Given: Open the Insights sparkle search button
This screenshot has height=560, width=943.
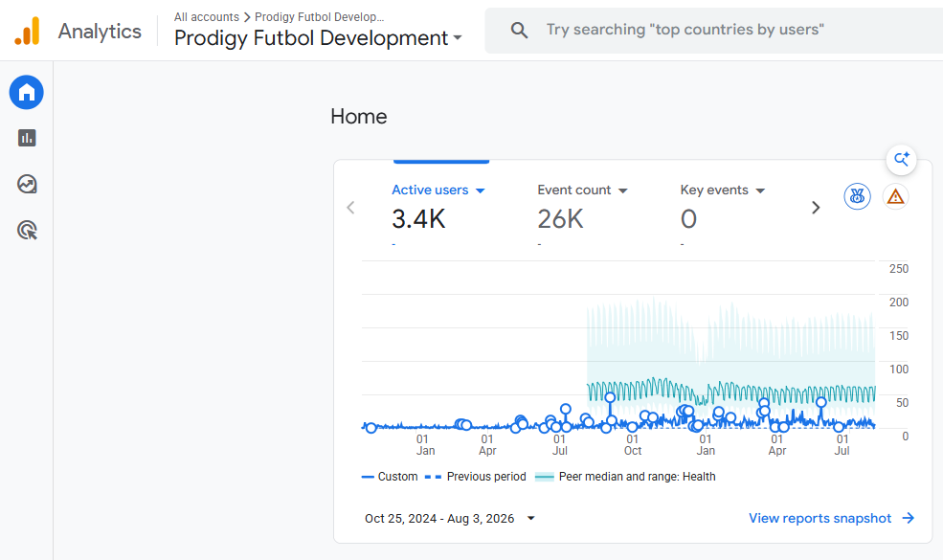Looking at the screenshot, I should 901,160.
